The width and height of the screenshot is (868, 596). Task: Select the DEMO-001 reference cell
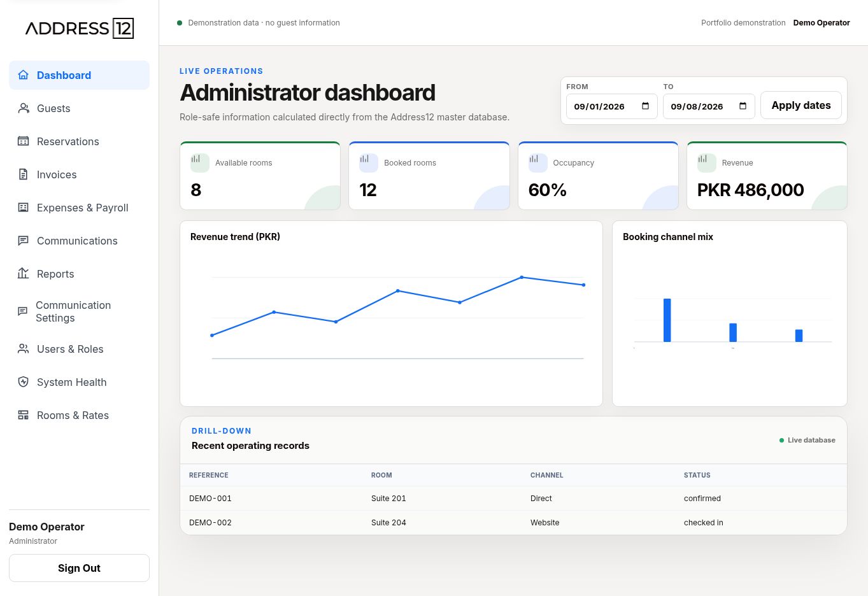coord(210,499)
